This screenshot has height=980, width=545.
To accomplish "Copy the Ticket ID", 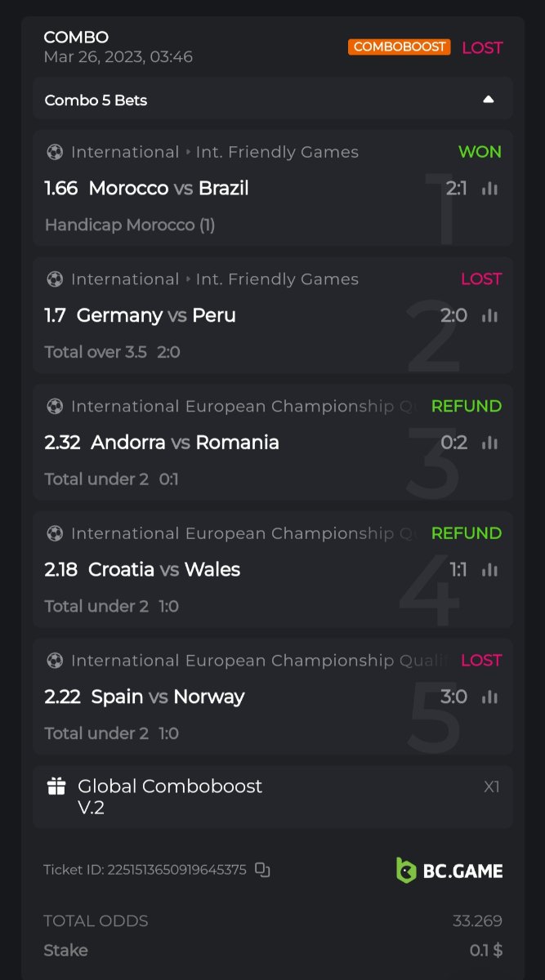I will [x=262, y=870].
